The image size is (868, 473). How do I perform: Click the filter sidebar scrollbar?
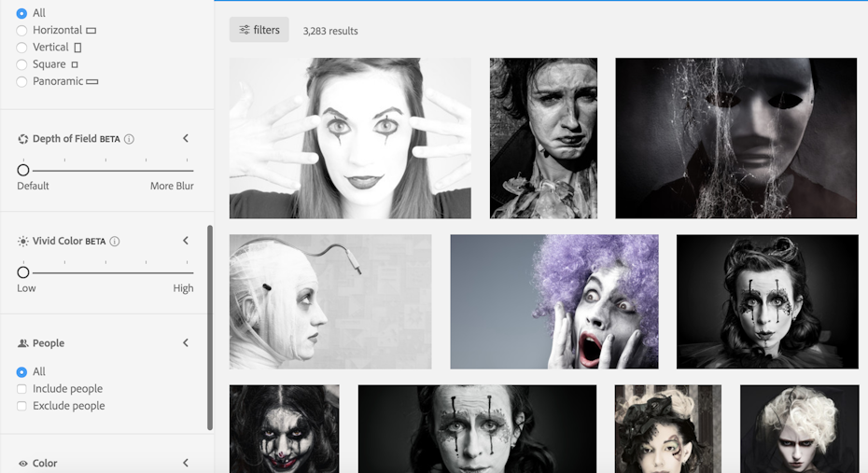(210, 327)
